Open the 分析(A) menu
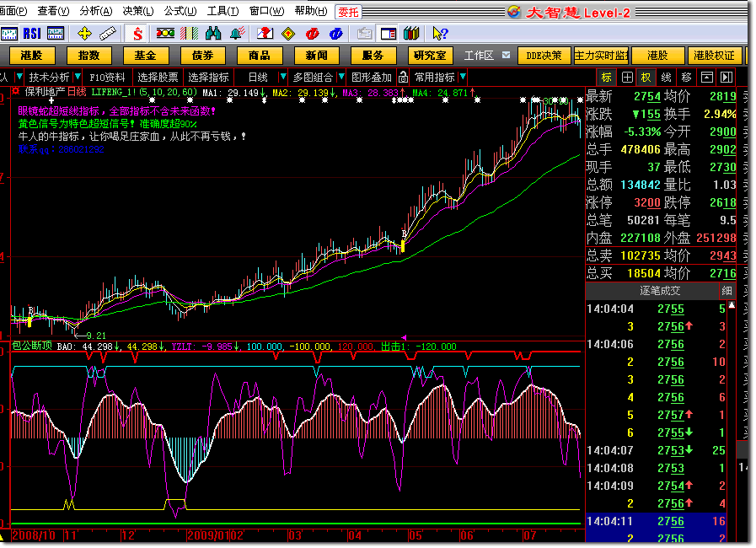 pos(96,11)
